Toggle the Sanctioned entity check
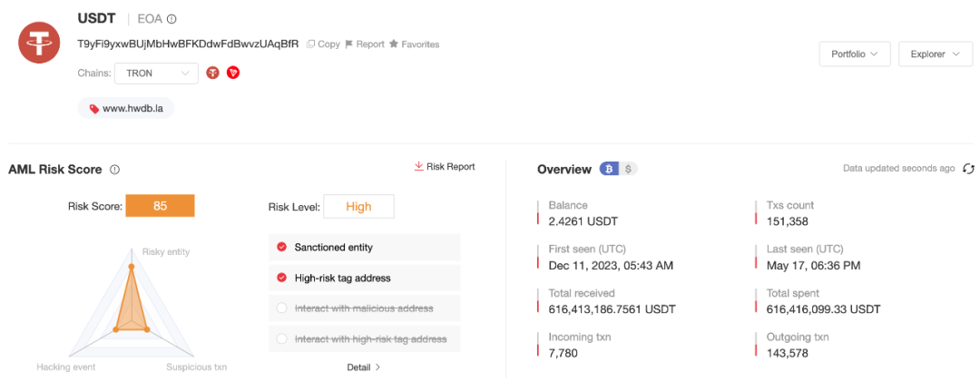The width and height of the screenshot is (980, 382). [282, 247]
